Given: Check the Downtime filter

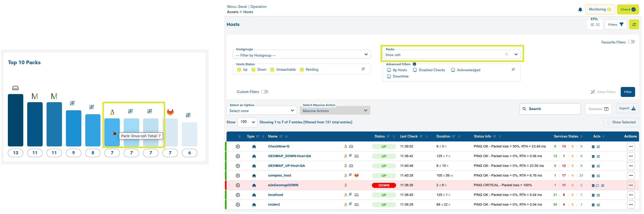Looking at the screenshot, I should pos(389,76).
